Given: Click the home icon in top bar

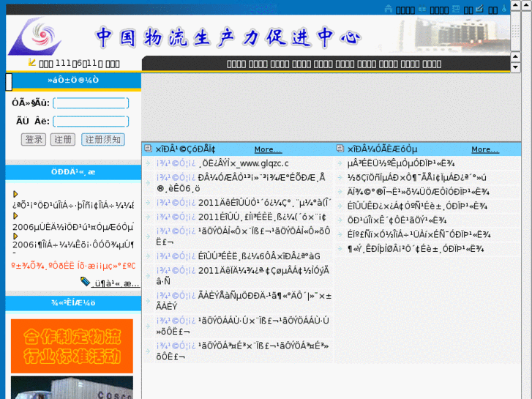Looking at the screenshot, I should 389,9.
